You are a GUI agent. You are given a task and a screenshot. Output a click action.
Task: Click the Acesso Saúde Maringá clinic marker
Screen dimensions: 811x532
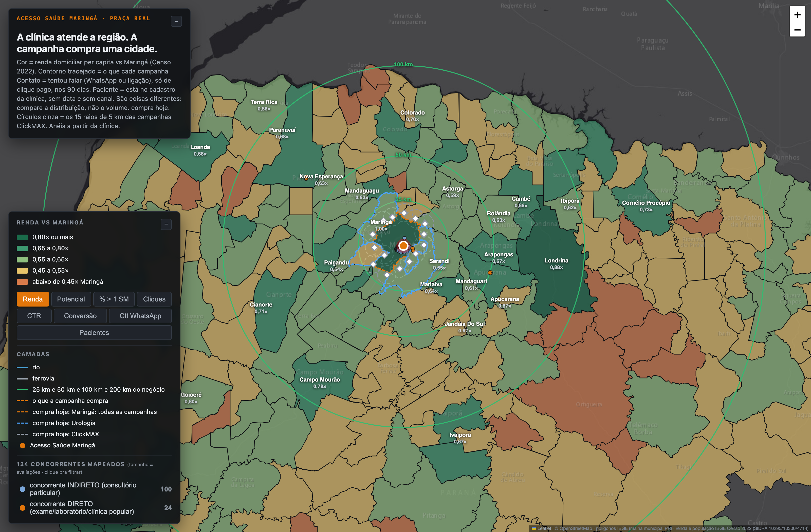click(x=403, y=245)
